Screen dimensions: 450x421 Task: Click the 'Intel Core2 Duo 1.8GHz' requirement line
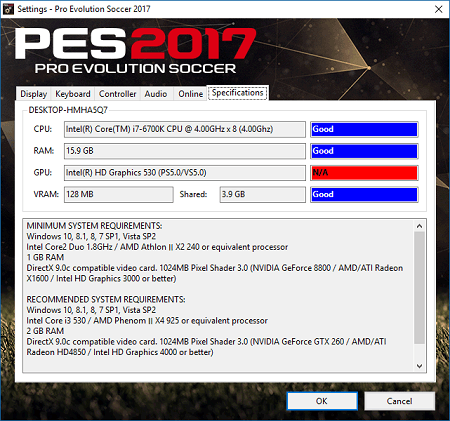point(157,247)
